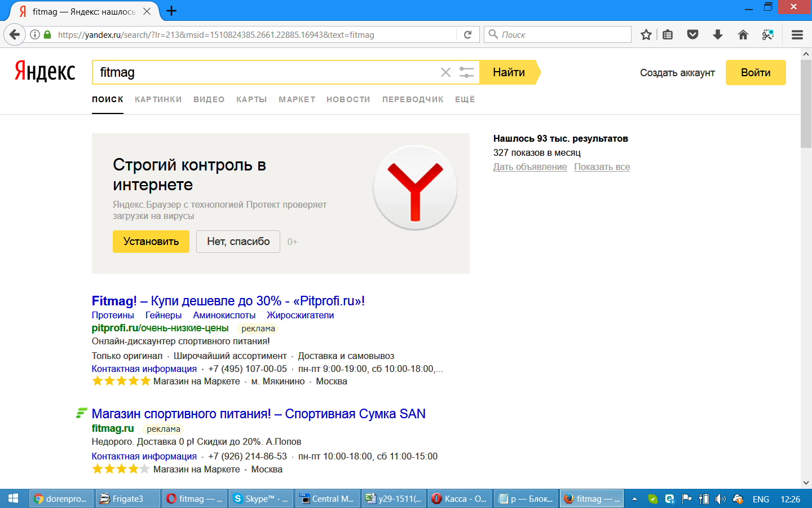This screenshot has width=812, height=508.
Task: Click Показать все link
Action: [x=602, y=167]
